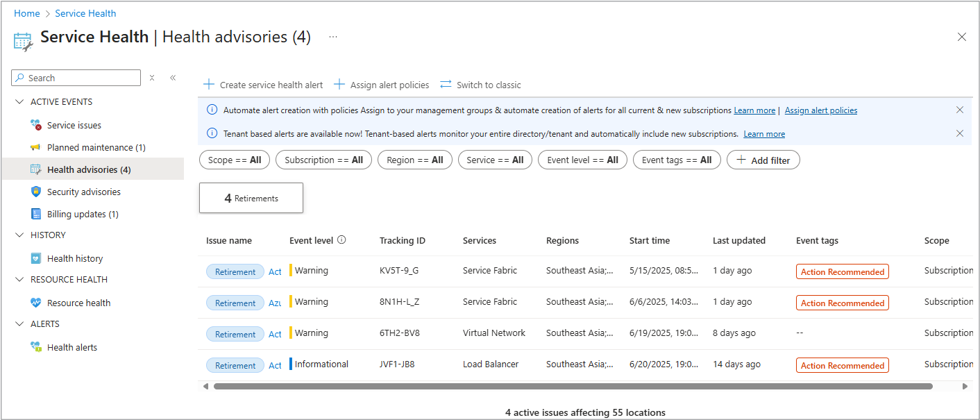Click the Planned maintenance megaphone icon

point(36,147)
